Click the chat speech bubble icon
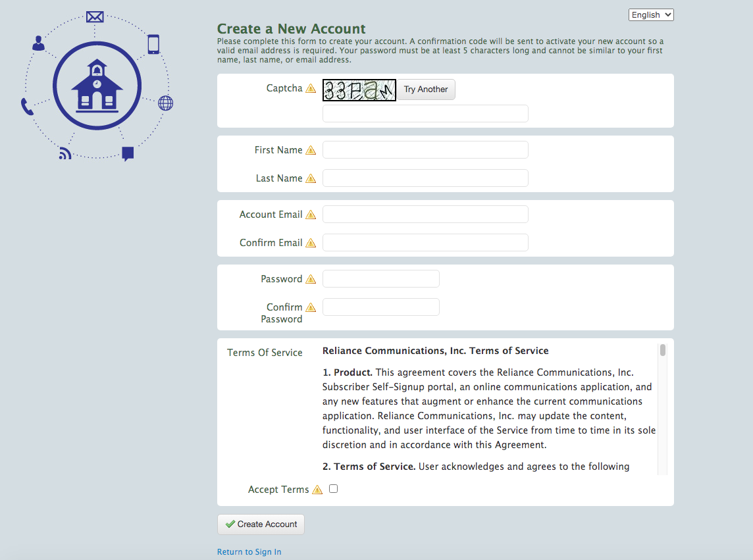Viewport: 753px width, 560px height. tap(128, 154)
